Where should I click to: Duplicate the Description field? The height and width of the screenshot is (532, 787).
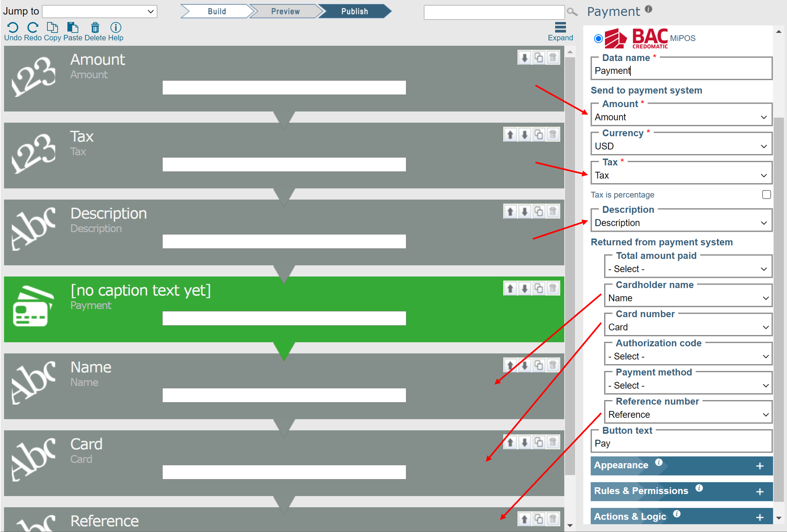539,212
